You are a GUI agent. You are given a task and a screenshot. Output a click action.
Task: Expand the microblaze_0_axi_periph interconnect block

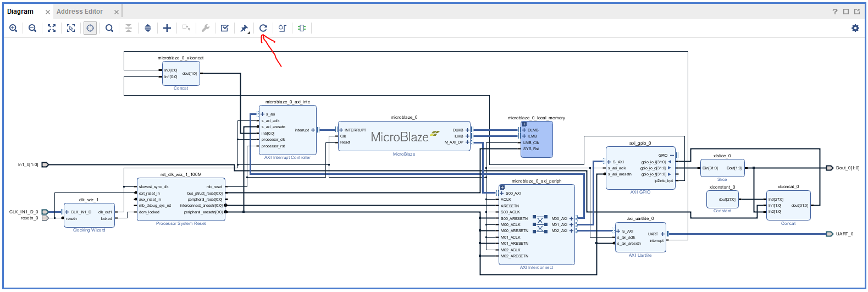[x=502, y=188]
